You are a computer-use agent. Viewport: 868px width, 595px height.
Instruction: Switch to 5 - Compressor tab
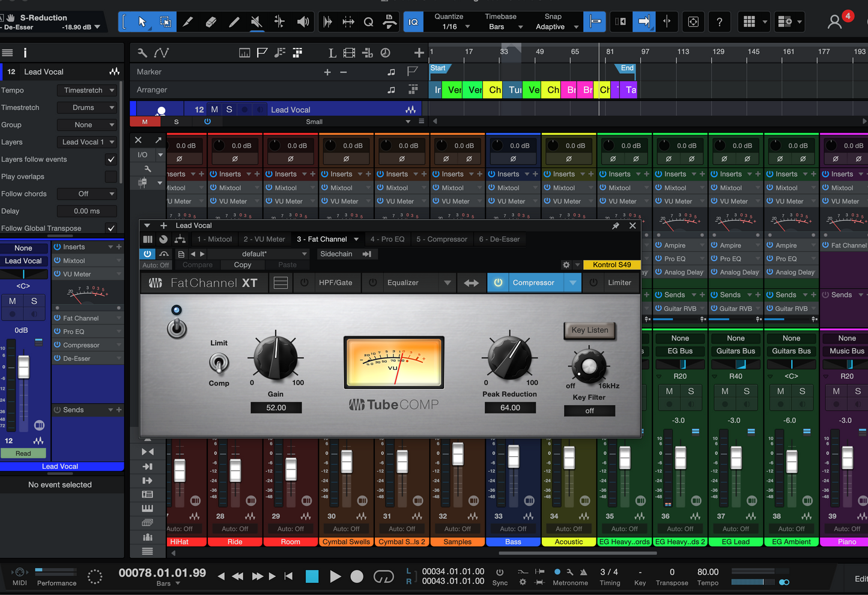click(442, 239)
